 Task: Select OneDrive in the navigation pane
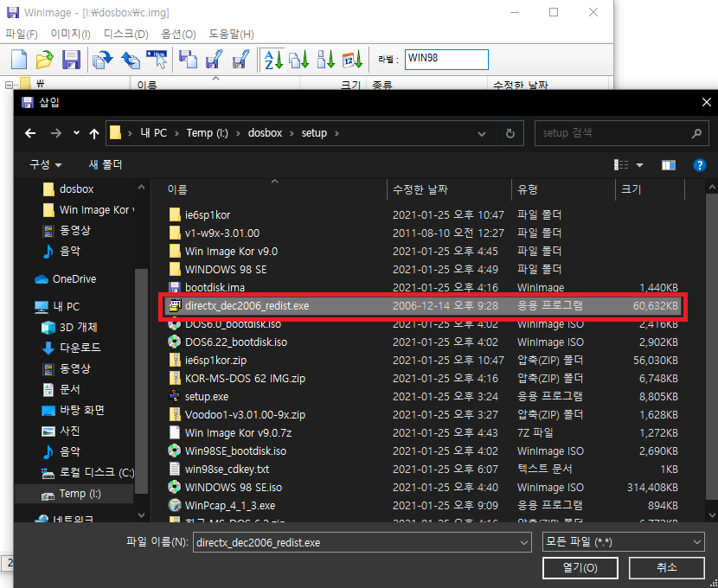point(65,279)
